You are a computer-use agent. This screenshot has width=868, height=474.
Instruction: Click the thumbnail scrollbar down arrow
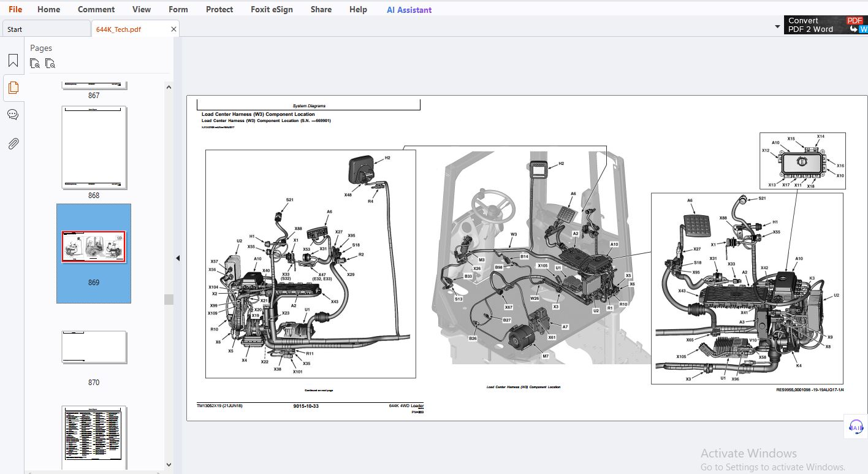(169, 465)
